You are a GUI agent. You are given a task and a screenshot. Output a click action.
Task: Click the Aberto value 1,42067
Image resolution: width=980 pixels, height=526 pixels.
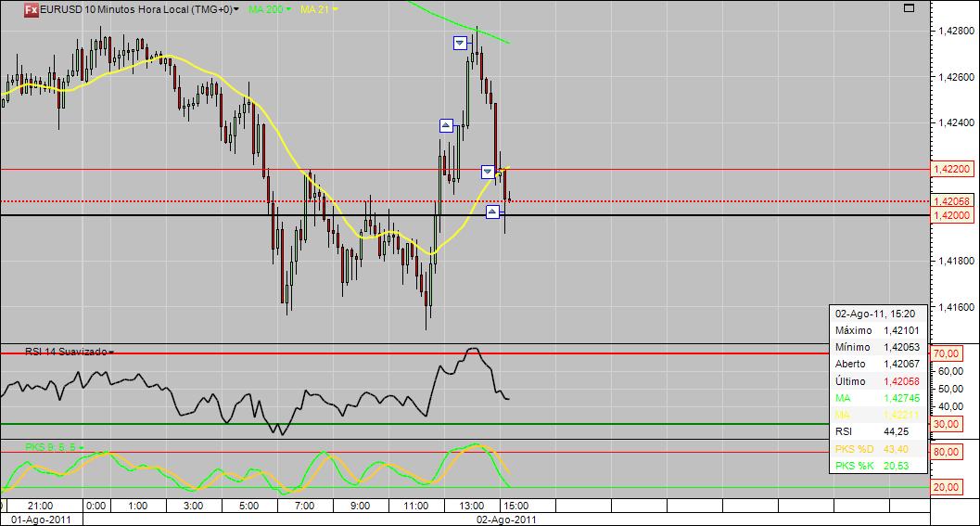point(901,364)
